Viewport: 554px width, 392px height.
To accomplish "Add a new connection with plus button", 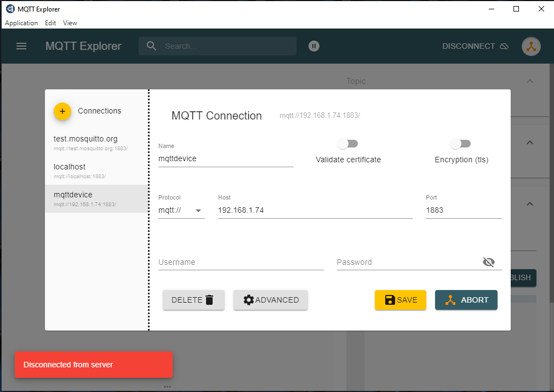I will point(62,111).
